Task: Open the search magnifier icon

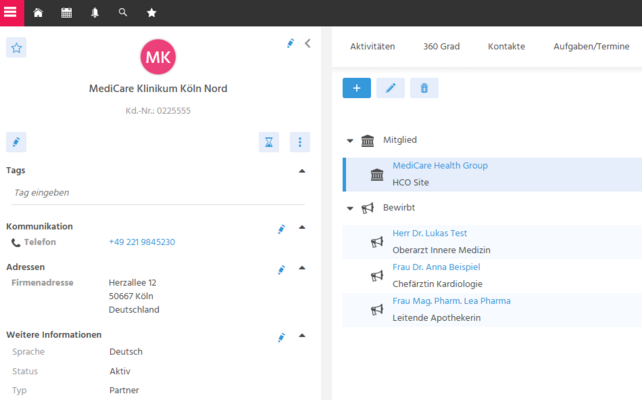Action: click(123, 13)
